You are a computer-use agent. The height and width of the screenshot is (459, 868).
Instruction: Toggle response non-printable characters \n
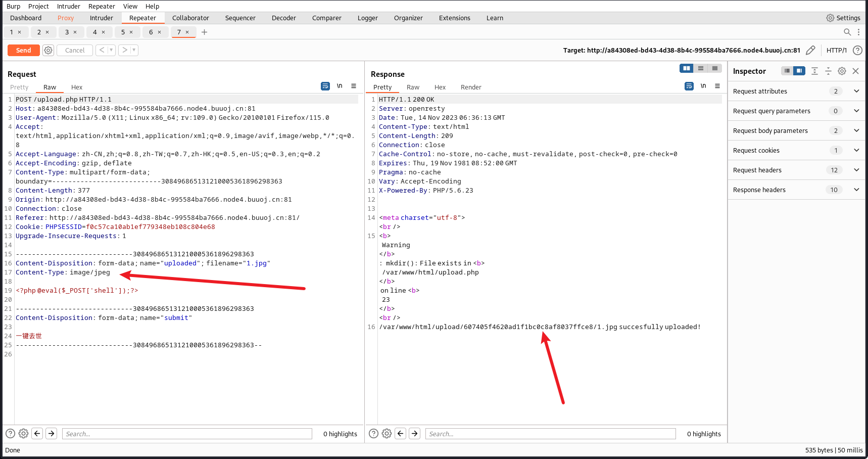click(x=703, y=86)
